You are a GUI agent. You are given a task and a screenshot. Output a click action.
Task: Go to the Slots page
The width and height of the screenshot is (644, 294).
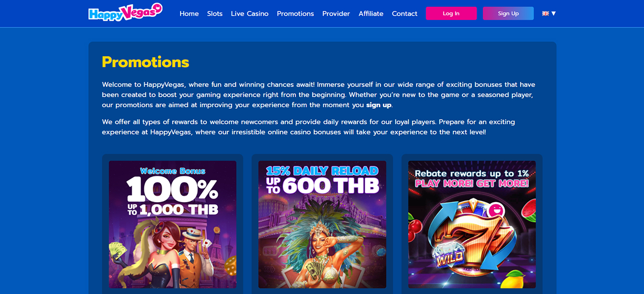point(215,14)
